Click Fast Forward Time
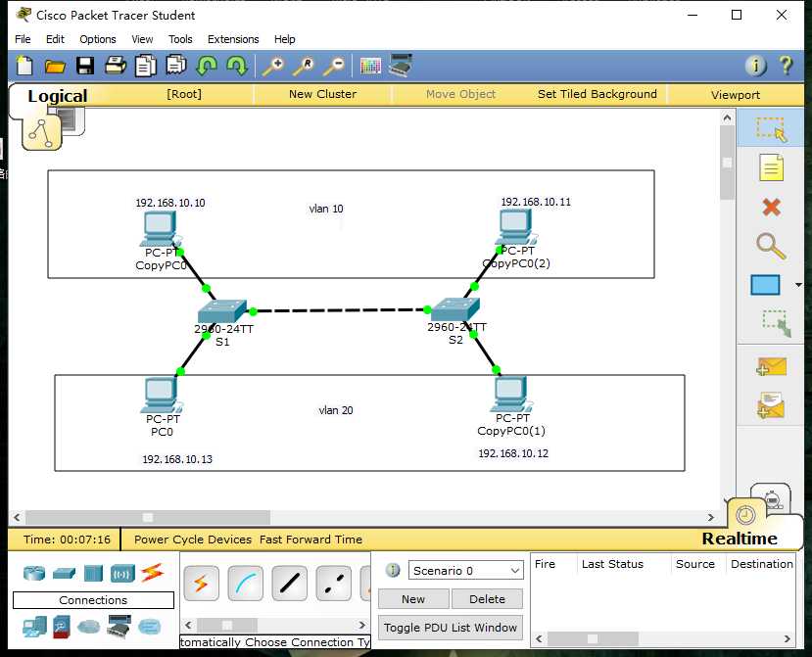The height and width of the screenshot is (657, 812). pos(310,540)
